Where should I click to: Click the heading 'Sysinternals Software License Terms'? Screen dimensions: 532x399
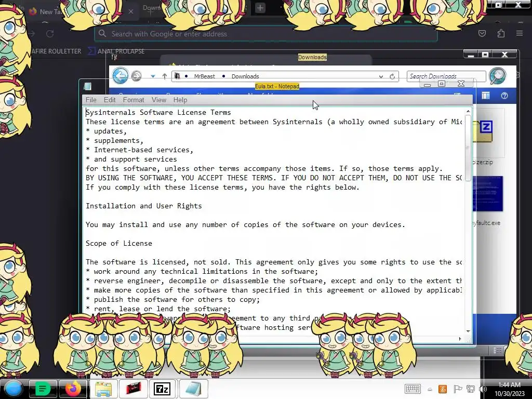(x=158, y=112)
